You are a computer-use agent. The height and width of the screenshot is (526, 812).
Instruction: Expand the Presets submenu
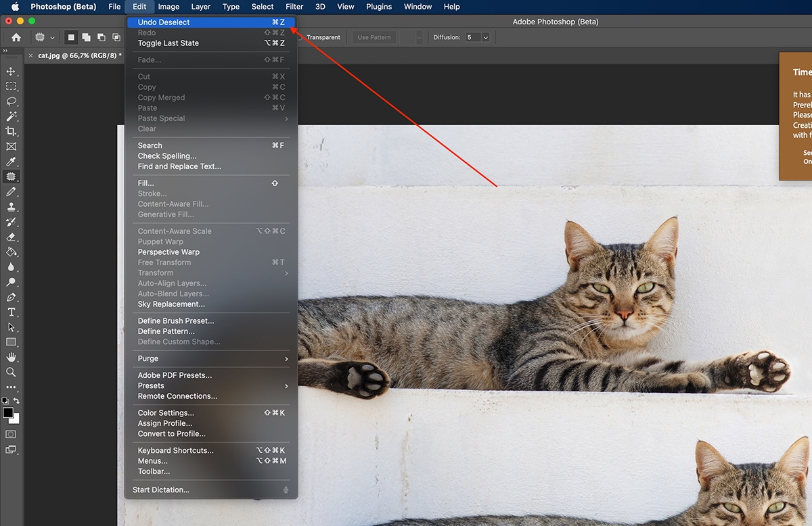tap(211, 385)
